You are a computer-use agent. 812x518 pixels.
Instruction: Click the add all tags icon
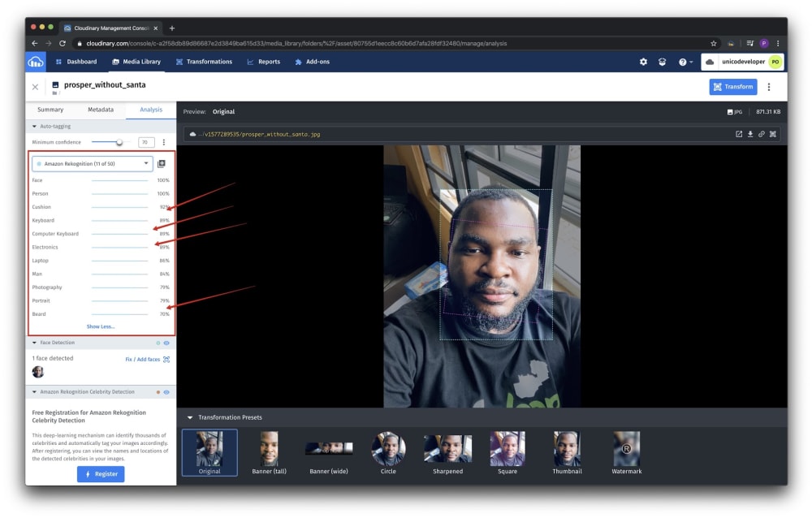click(x=162, y=164)
